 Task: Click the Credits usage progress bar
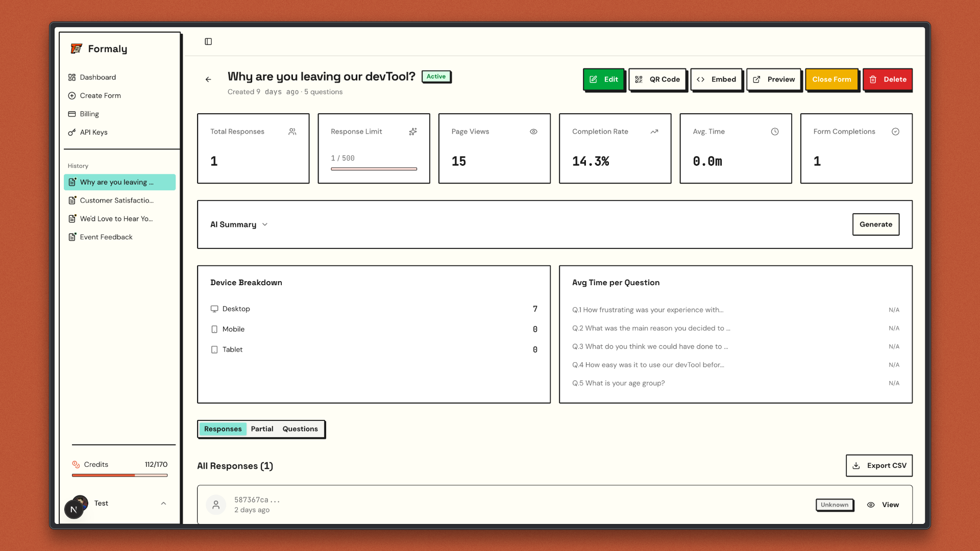(x=119, y=475)
